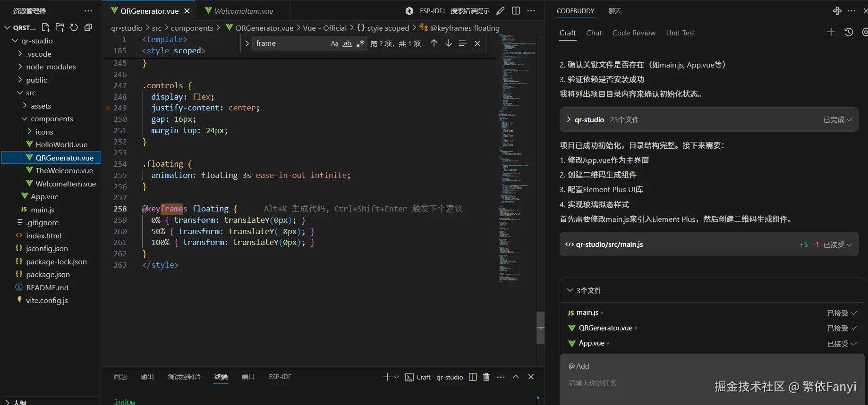Open CodeBuddy conversation history
This screenshot has height=405, width=868.
(849, 33)
